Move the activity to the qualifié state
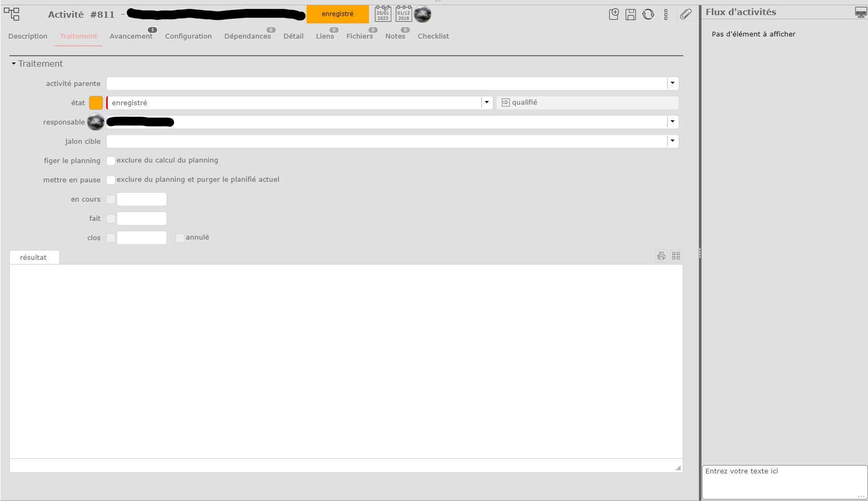 pyautogui.click(x=587, y=103)
